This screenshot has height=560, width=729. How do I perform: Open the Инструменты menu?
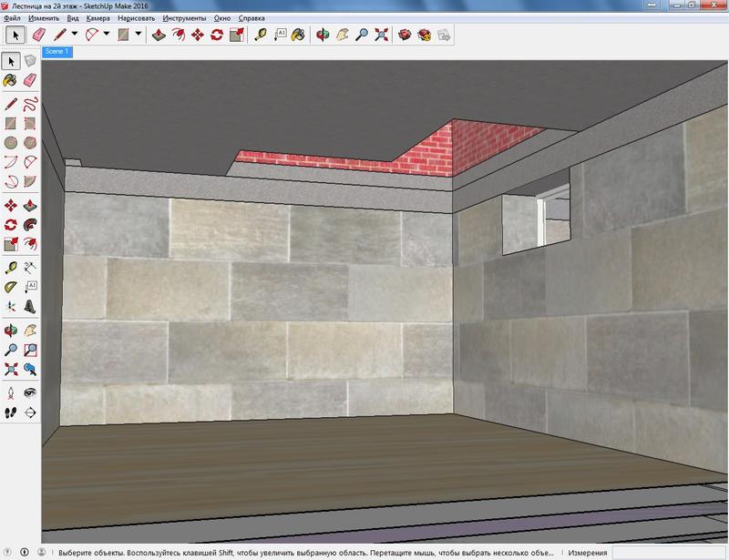click(184, 18)
